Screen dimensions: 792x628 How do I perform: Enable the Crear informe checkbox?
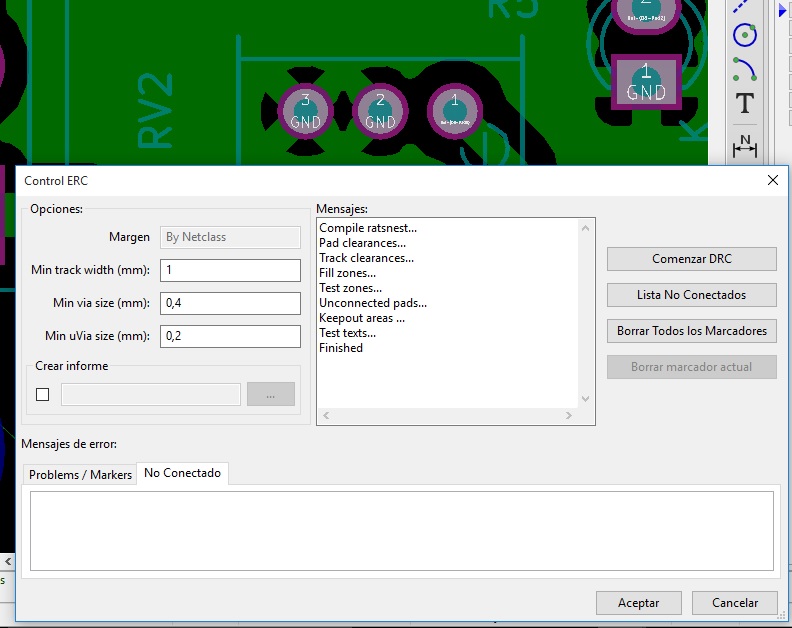[42, 394]
